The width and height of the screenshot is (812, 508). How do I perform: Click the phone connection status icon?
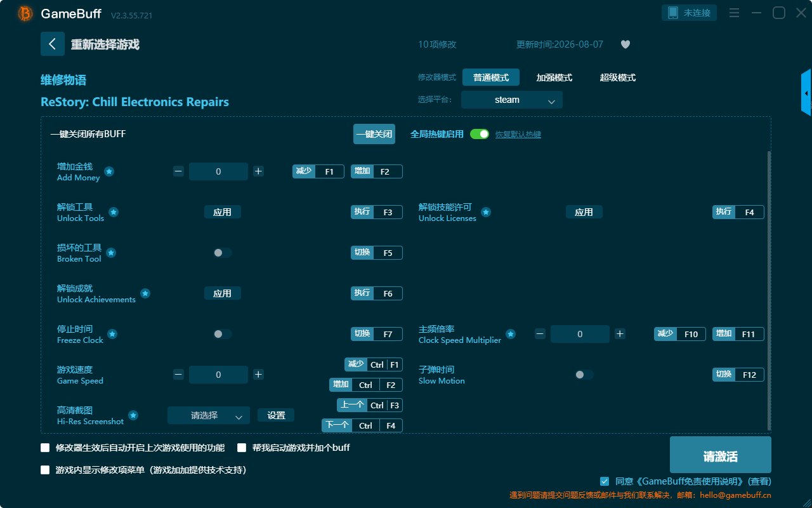point(673,13)
